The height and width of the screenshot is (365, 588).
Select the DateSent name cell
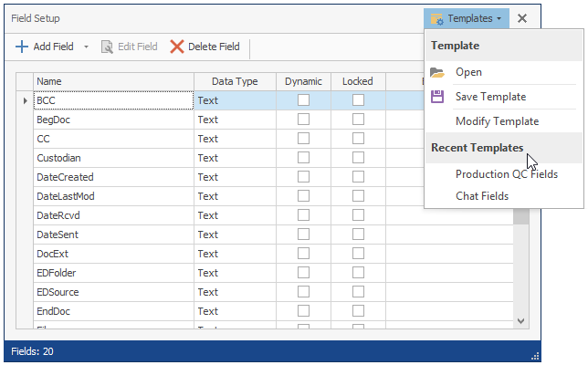(113, 235)
